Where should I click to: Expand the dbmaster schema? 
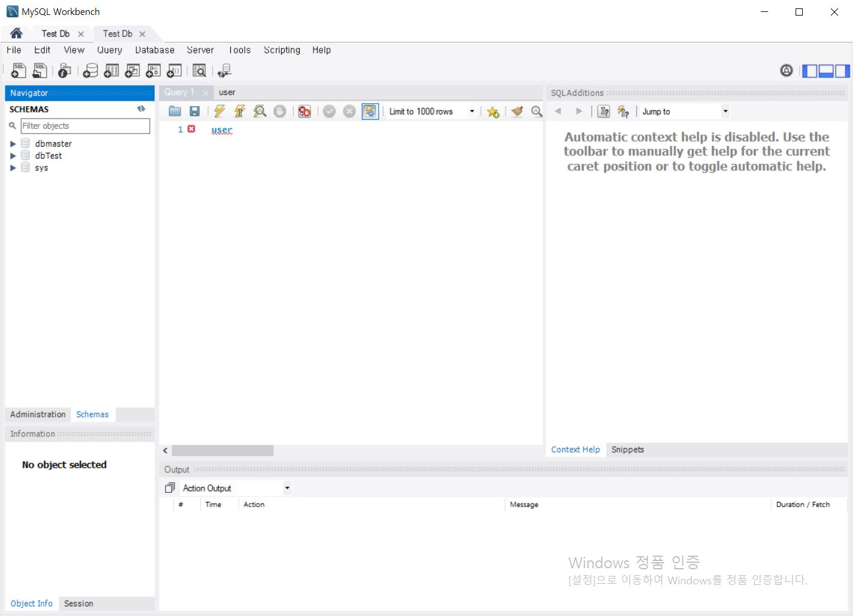point(13,144)
